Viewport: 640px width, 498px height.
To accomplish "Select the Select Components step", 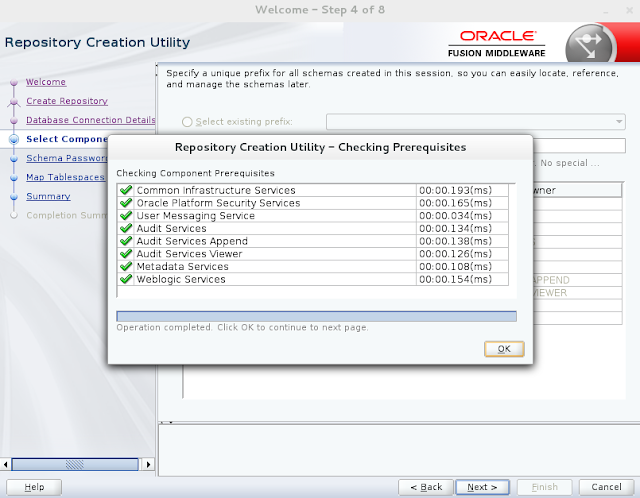I will click(67, 139).
